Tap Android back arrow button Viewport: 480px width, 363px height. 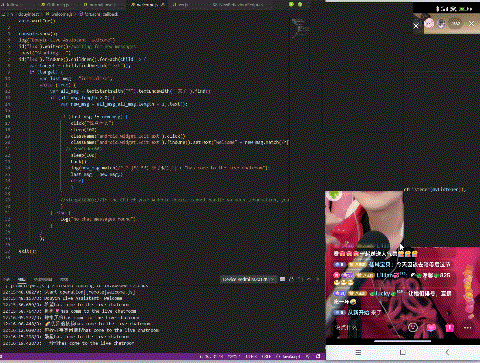447,352
